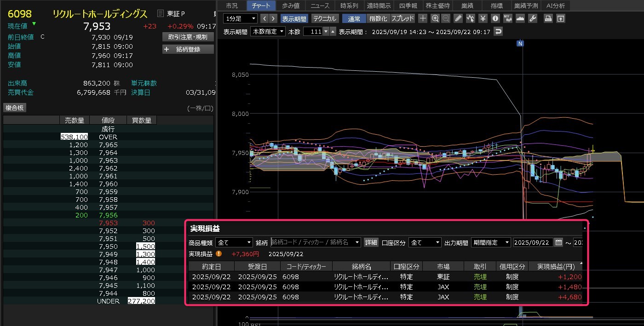Open chart settings wrench icon
The image size is (644, 326).
click(533, 18)
